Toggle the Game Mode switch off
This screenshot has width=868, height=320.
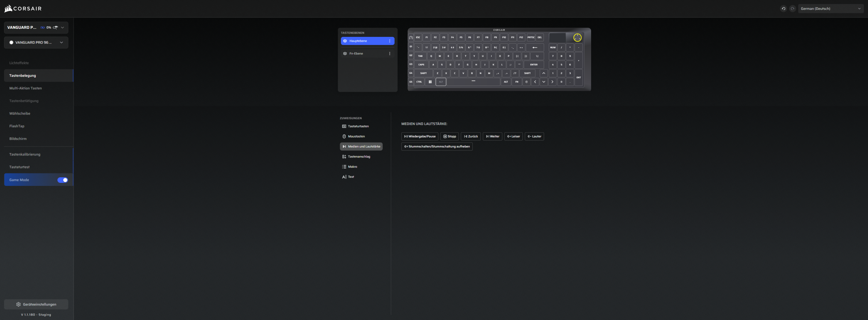(63, 180)
